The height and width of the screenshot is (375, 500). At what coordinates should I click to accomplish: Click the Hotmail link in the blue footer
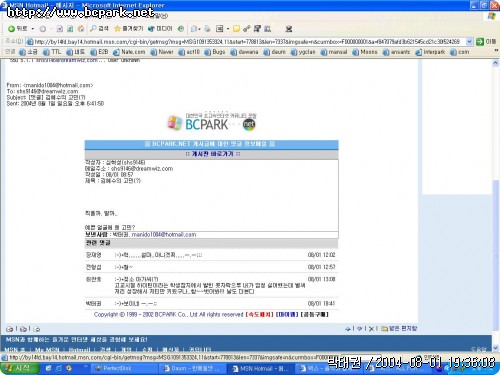(x=79, y=350)
